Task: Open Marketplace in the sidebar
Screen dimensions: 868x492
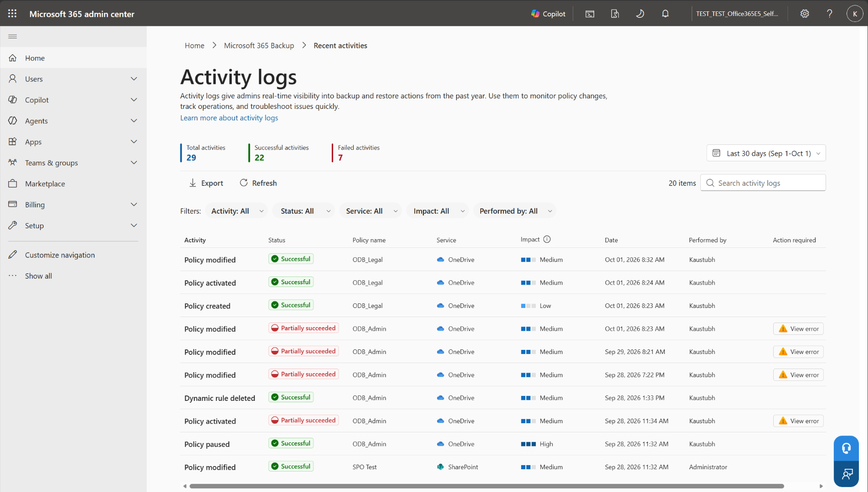Action: pyautogui.click(x=73, y=184)
